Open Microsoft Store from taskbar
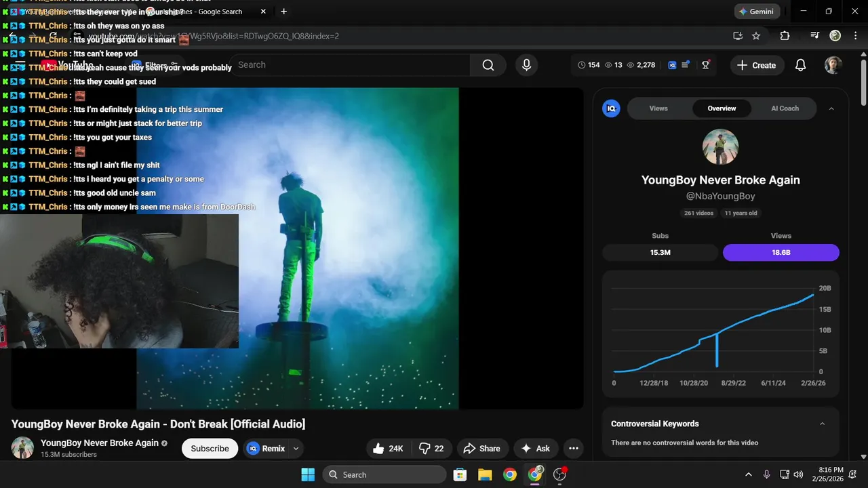 460,474
